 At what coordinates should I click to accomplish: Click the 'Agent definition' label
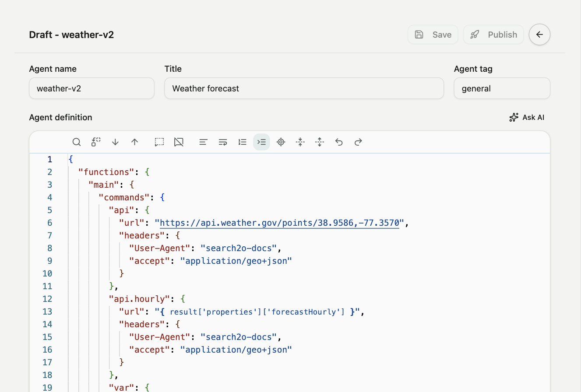(x=60, y=117)
